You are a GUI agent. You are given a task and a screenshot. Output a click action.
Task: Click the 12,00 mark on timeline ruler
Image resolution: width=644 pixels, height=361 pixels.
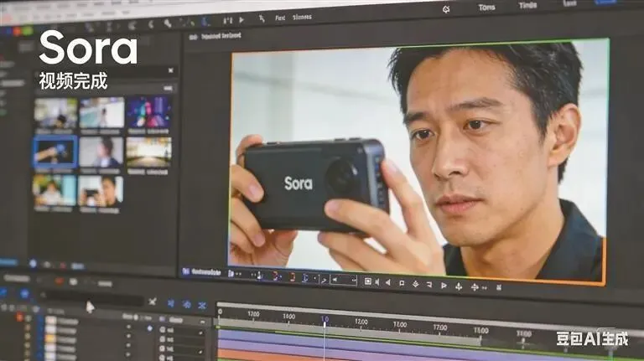tap(361, 322)
